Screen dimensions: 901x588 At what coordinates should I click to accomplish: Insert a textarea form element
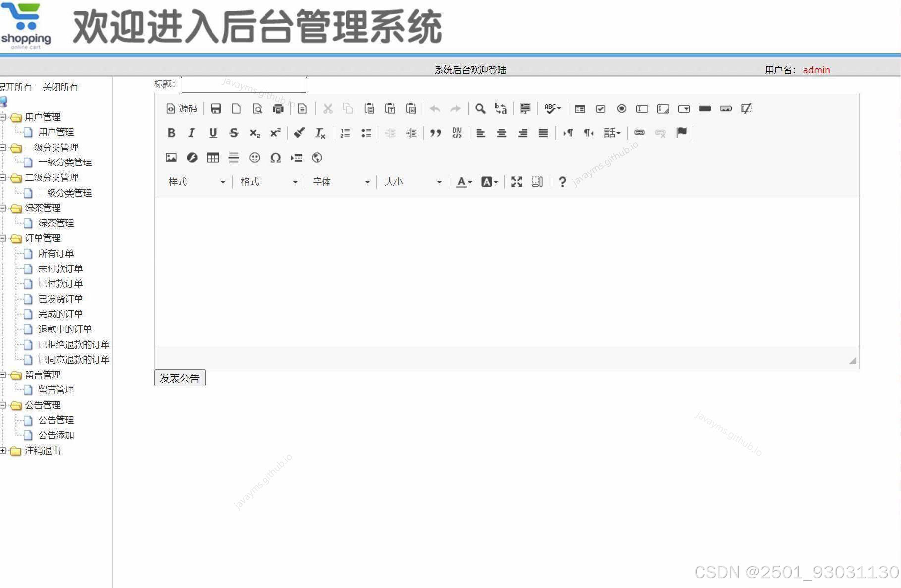pyautogui.click(x=663, y=108)
